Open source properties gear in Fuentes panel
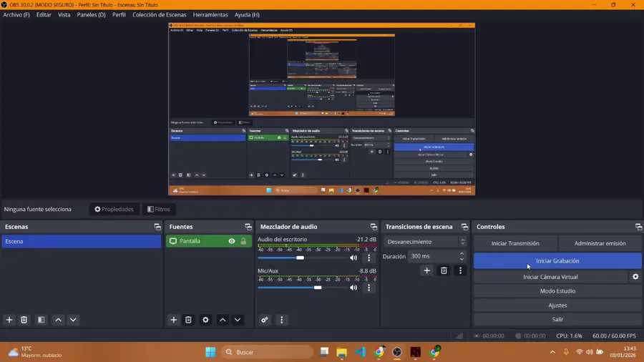Viewport: 644px width, 362px height. pos(206,320)
